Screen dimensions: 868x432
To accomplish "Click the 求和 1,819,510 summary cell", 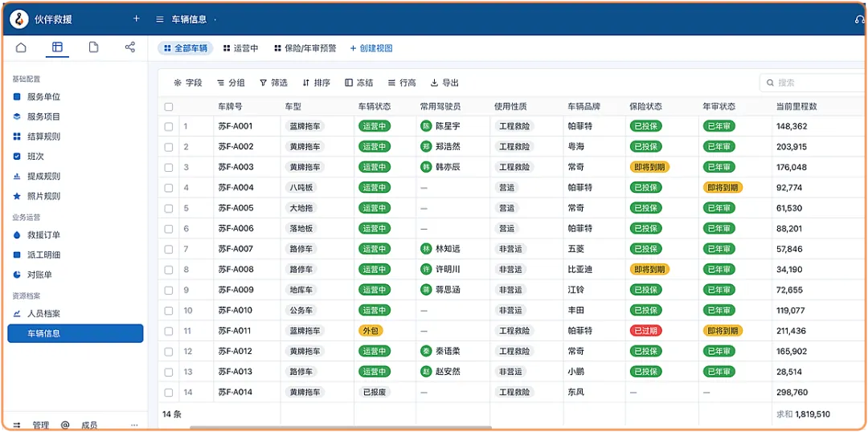I will [x=805, y=414].
